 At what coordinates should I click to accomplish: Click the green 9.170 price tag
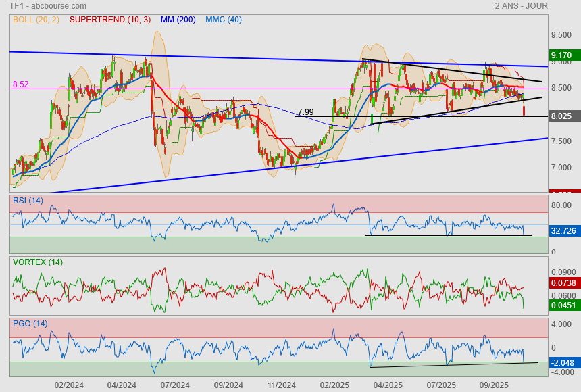[x=561, y=55]
